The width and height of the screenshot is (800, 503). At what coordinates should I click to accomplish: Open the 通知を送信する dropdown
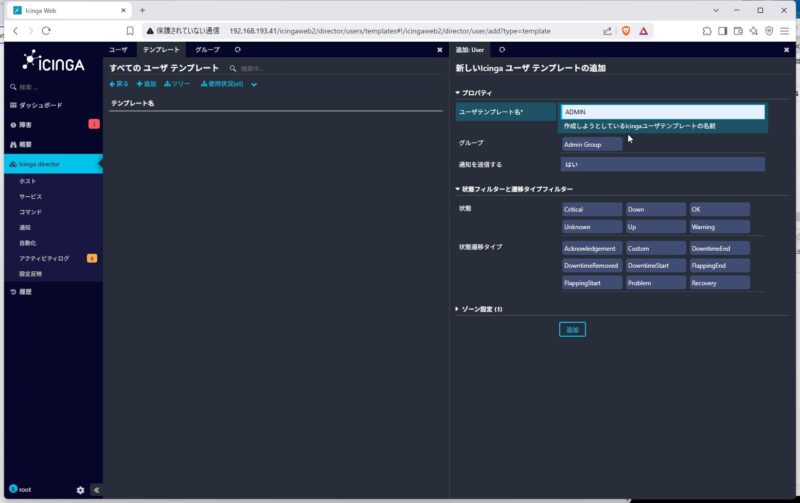(x=663, y=164)
